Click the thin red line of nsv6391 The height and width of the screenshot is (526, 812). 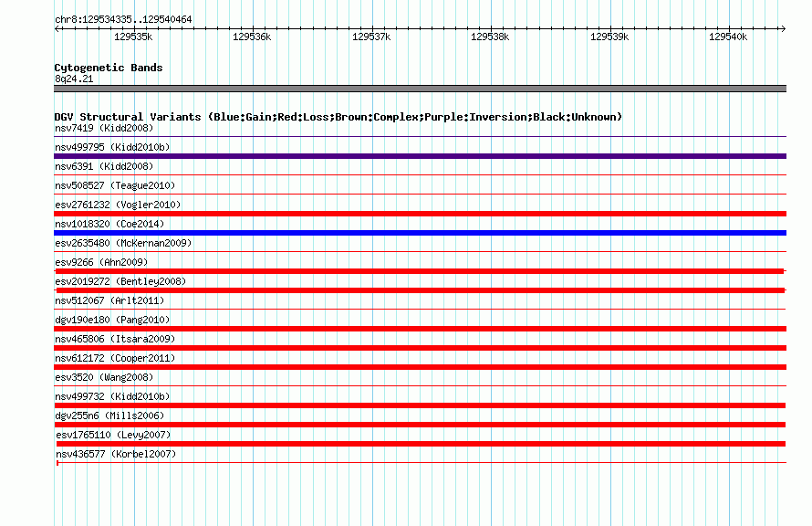click(420, 174)
